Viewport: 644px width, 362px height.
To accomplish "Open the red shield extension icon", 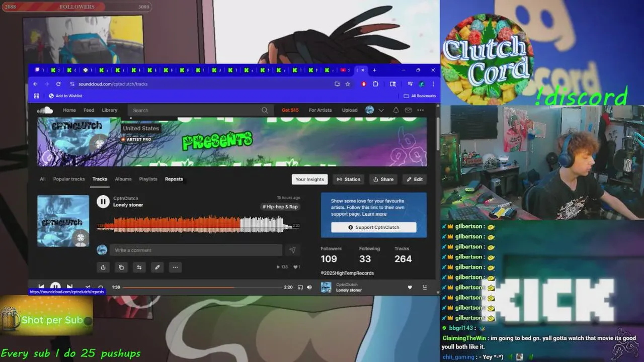I will point(364,84).
